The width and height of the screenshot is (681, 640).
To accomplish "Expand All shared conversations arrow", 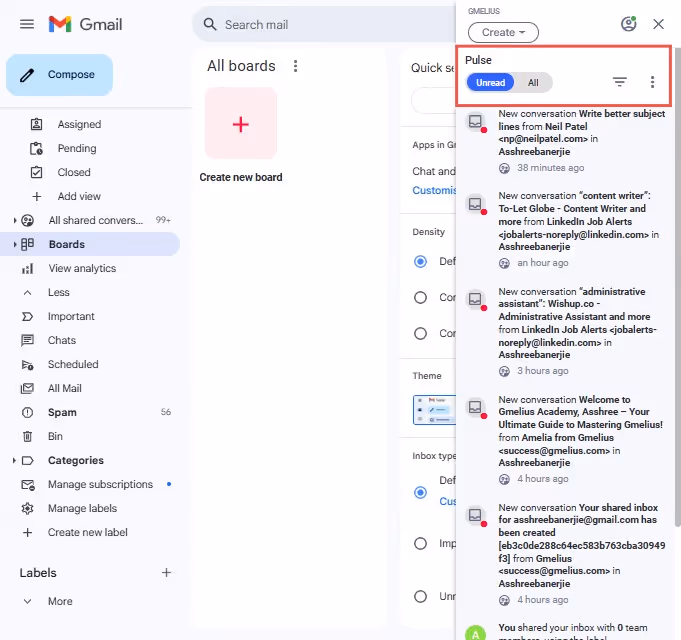I will click(14, 221).
